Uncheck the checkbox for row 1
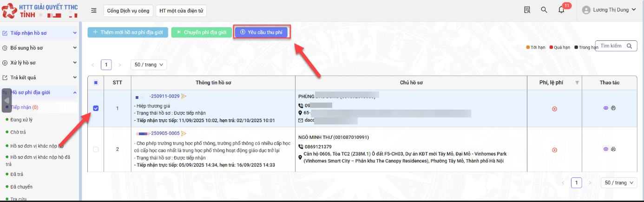Viewport: 644px width, 202px height. (96, 108)
